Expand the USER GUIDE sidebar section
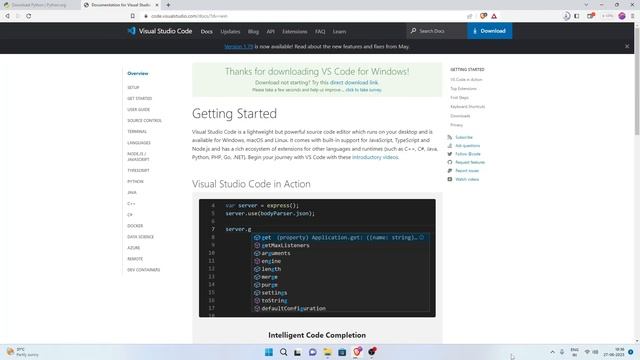The image size is (640, 360). [x=139, y=110]
